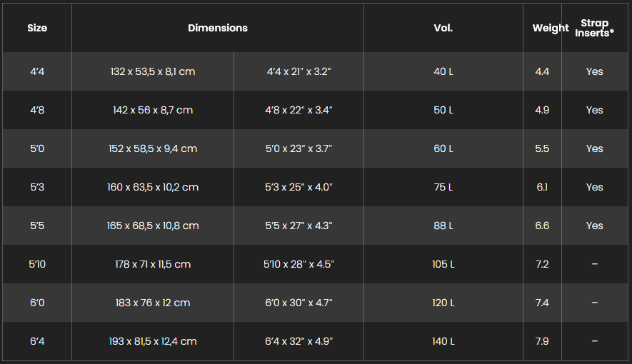
Task: Select the Dimensions column header
Action: click(218, 28)
